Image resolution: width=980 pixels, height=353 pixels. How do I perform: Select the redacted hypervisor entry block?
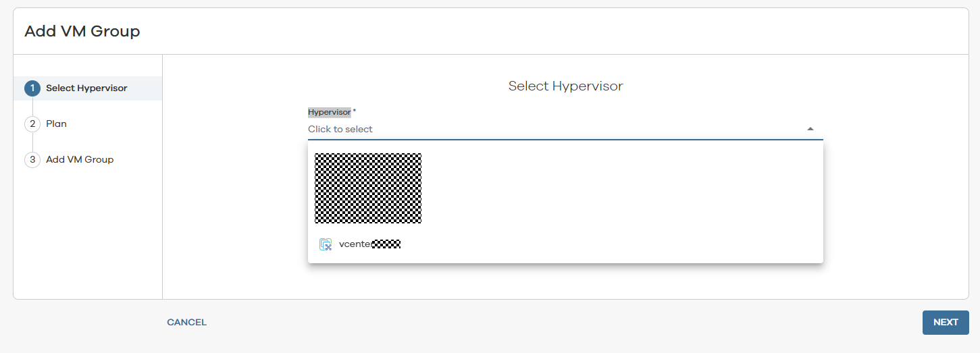(368, 188)
